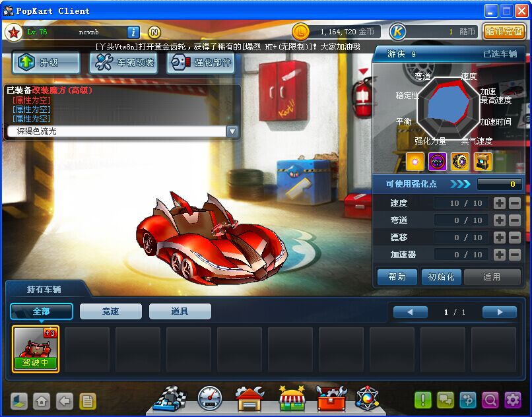Decrease 加速器 points with minus button

click(x=515, y=255)
